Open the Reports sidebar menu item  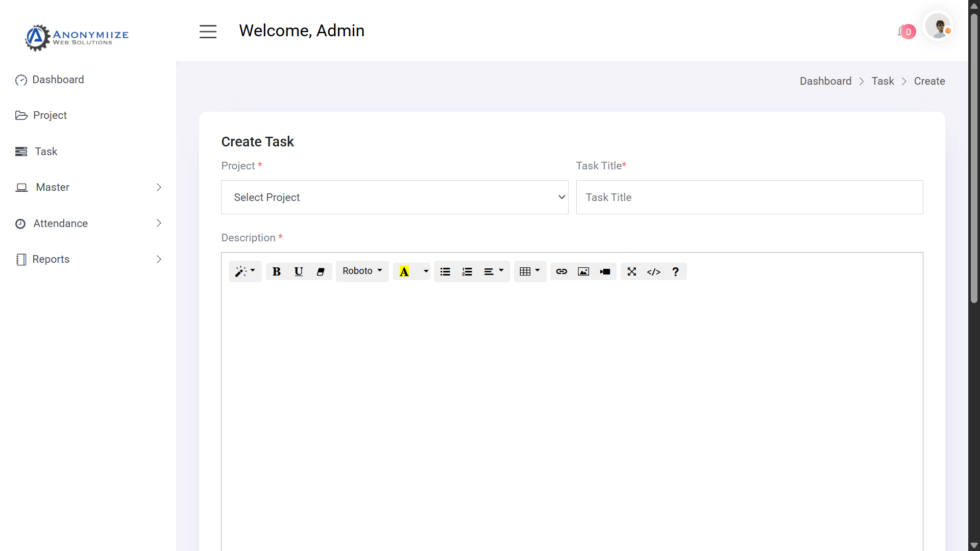[x=51, y=259]
